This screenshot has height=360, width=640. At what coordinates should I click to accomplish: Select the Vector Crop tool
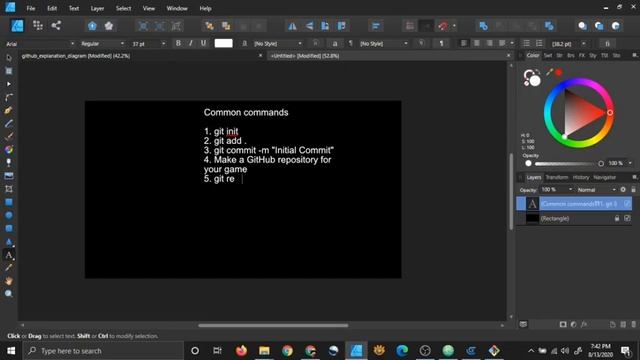9,189
